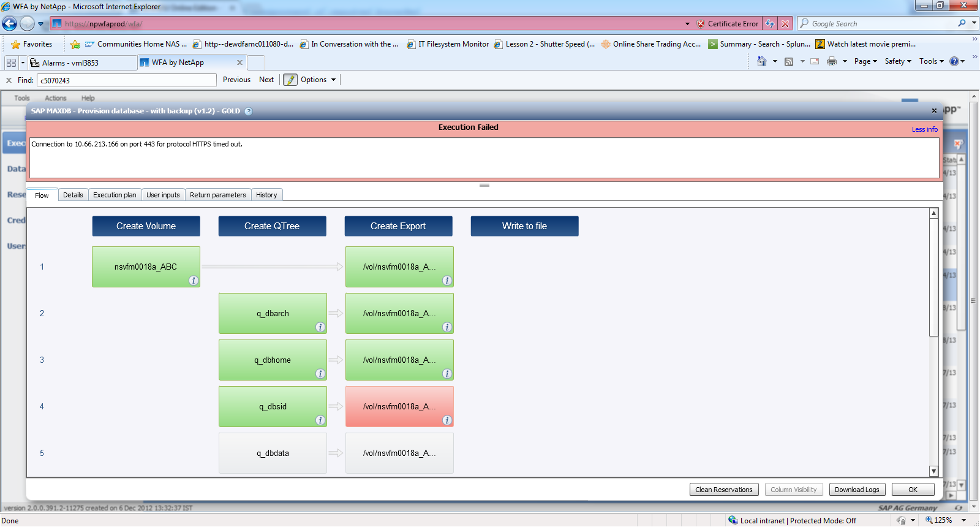This screenshot has width=980, height=527.
Task: Click the Clean Reservations button
Action: coord(724,490)
